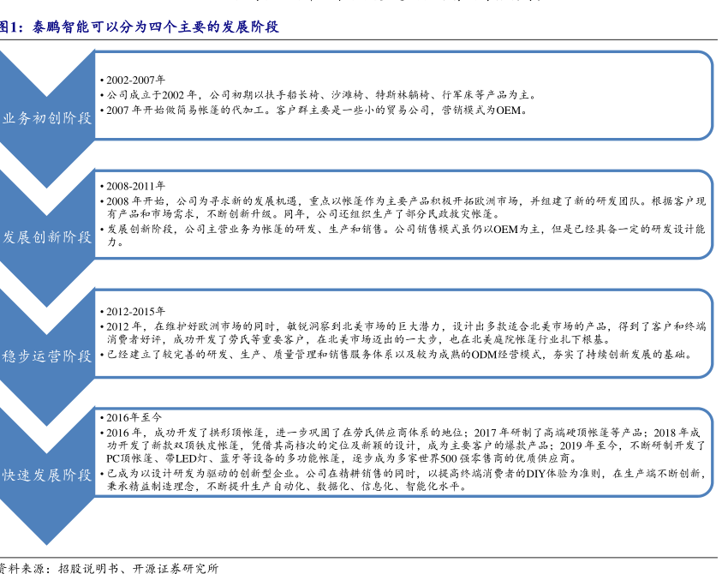The height and width of the screenshot is (574, 728).
Task: Click the bullet starting 2016年，成功开发了拱形顶帐篷
Action: click(403, 433)
